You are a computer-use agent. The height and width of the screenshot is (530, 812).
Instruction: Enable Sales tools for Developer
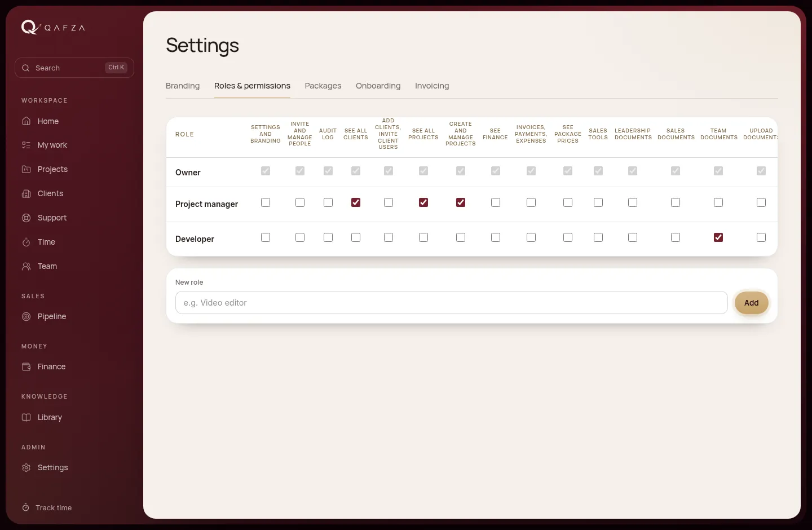pos(598,237)
